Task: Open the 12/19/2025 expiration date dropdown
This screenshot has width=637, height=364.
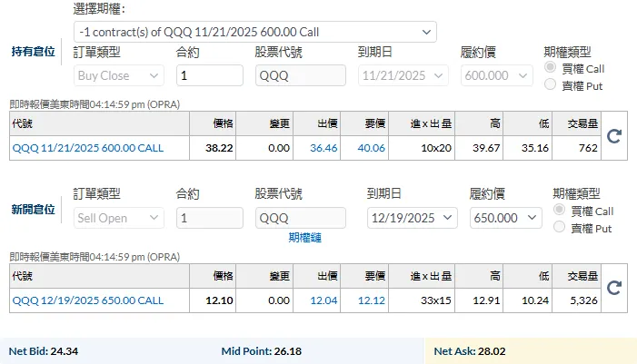Action: coord(412,218)
